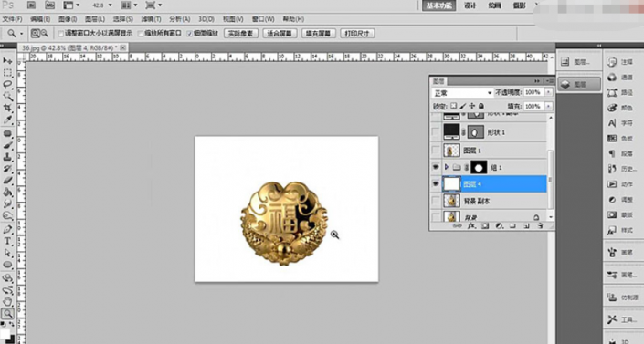The image size is (644, 344).
Task: Select the Eyedropper tool
Action: (7, 120)
